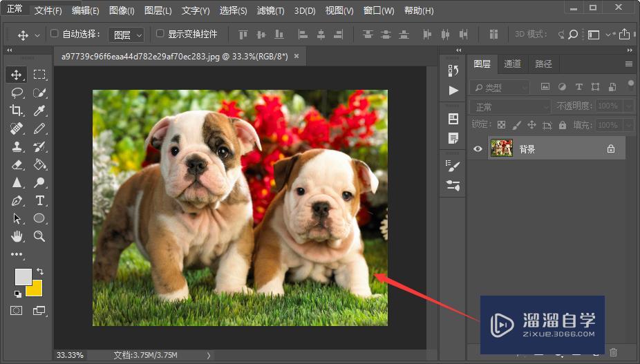Click the foreground color swatch

coord(23,277)
